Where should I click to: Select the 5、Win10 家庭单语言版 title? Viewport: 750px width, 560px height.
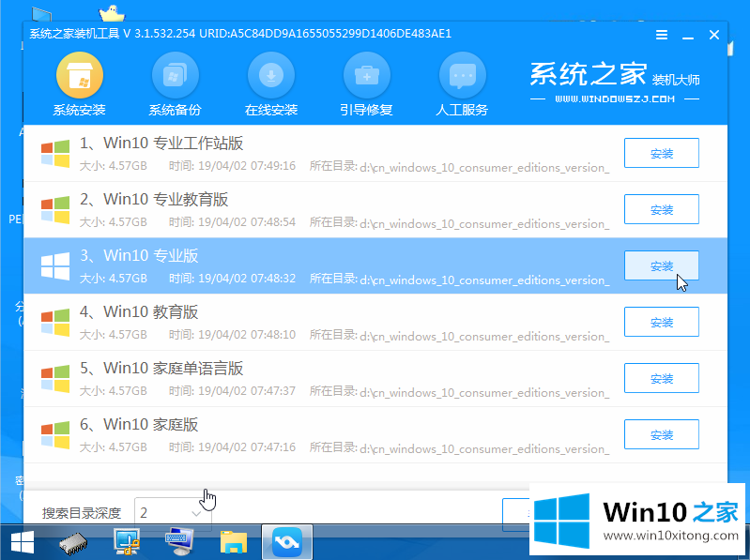click(161, 369)
